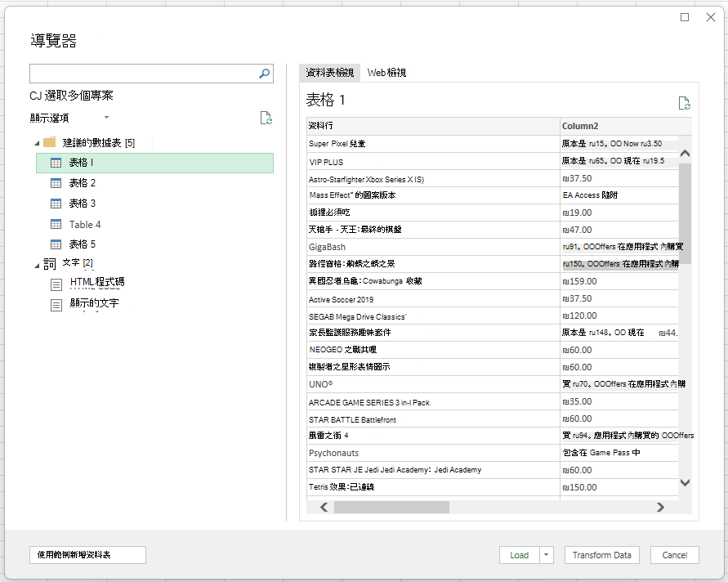Click the magnifier search icon
Screen dimensions: 728x582
click(x=264, y=74)
